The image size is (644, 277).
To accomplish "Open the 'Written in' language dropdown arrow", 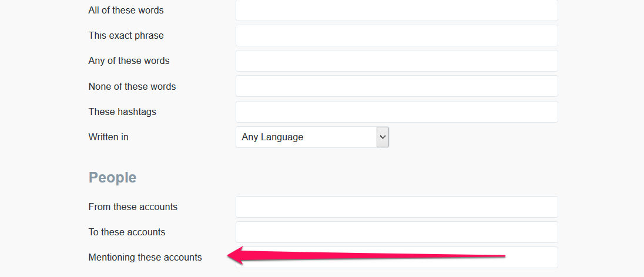I will pos(383,137).
